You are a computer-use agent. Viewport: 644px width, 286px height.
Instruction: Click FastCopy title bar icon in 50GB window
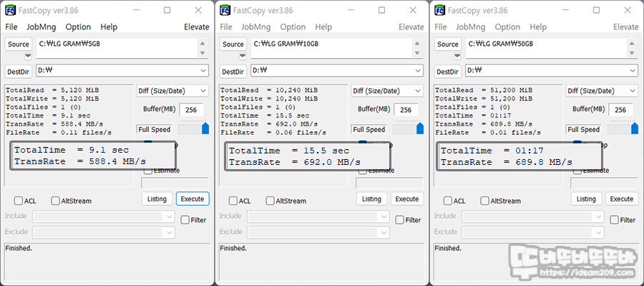(439, 10)
